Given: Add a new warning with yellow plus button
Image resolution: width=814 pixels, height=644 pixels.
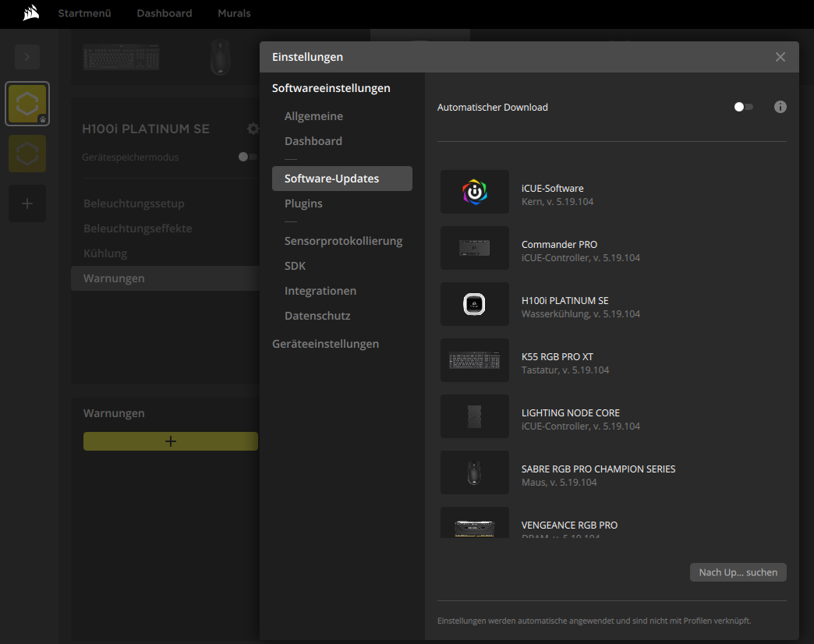Looking at the screenshot, I should click(x=170, y=441).
